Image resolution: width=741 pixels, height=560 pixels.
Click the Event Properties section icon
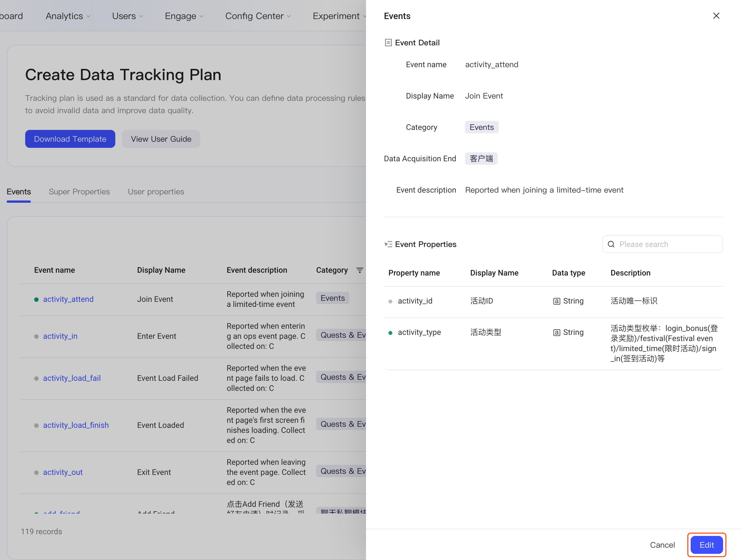point(388,244)
